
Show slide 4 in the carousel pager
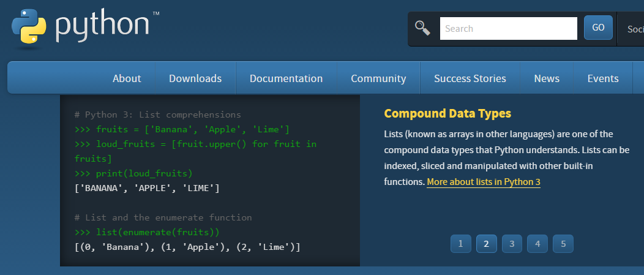coord(537,244)
